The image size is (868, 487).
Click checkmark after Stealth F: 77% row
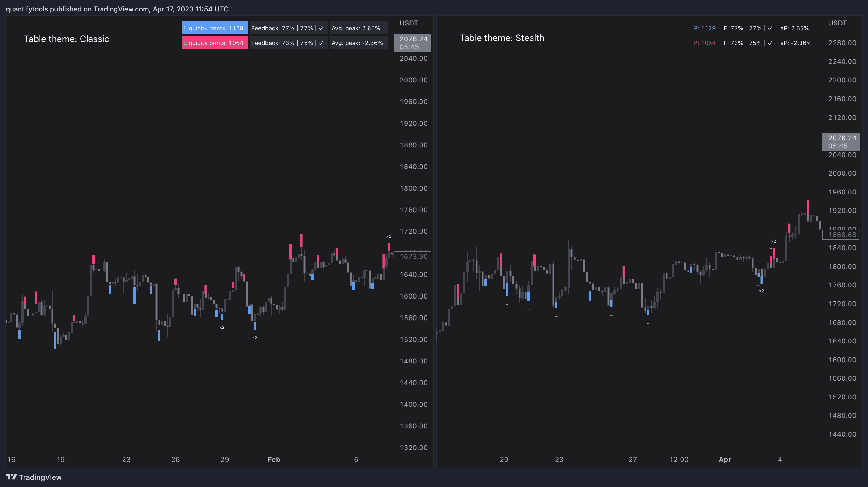[770, 28]
